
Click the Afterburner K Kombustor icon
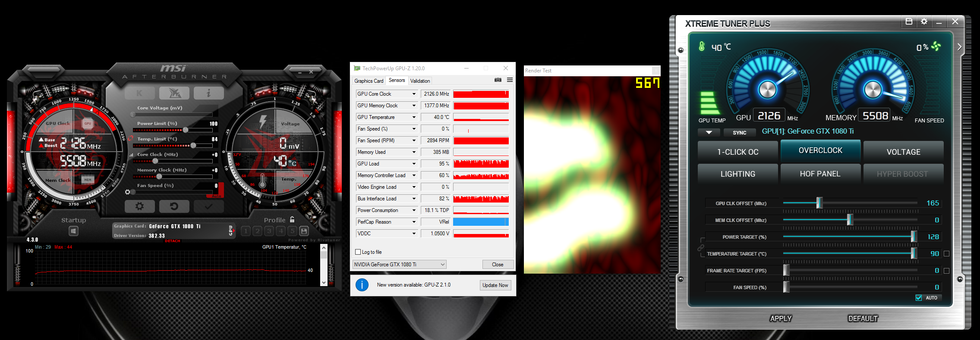(139, 93)
